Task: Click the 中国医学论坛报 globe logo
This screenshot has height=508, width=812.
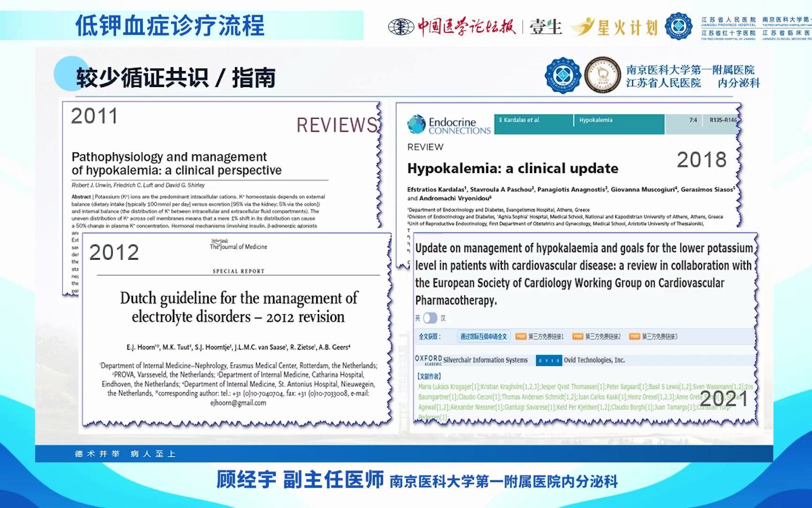Action: pyautogui.click(x=401, y=27)
